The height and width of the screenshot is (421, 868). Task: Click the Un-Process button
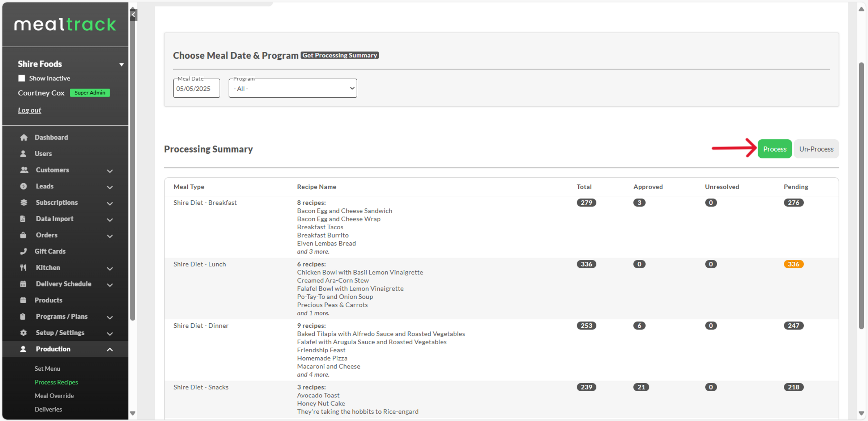(x=816, y=149)
